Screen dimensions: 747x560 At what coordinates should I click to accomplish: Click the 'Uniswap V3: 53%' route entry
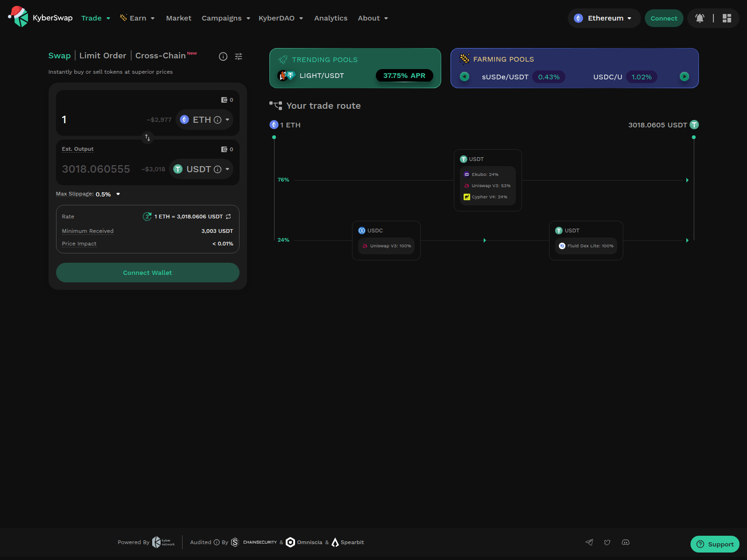(487, 186)
